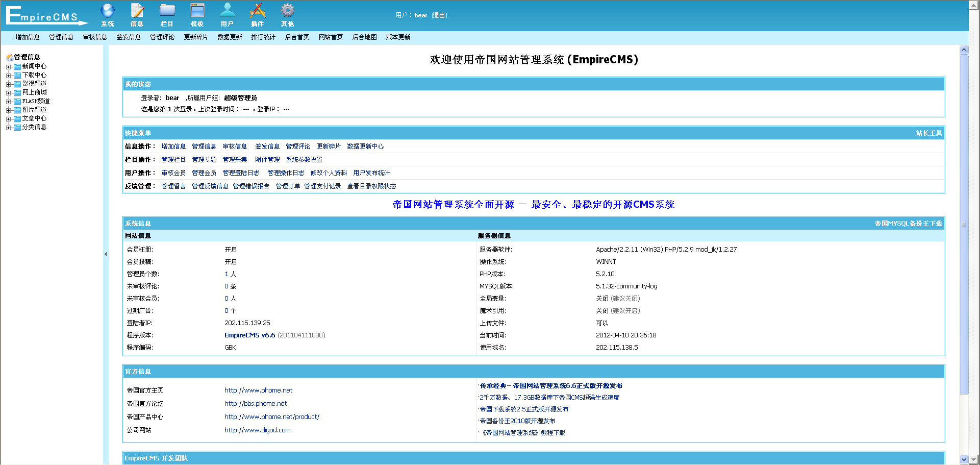Open 帝国备份王2010版开源发布 news link
This screenshot has height=465, width=980.
click(x=517, y=421)
